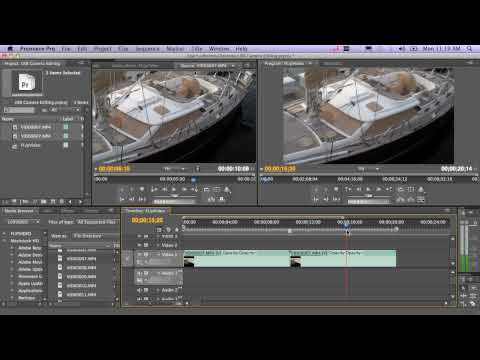Click the Project panel search field
Image resolution: width=480 pixels, height=360 pixels.
pyautogui.click(x=19, y=110)
